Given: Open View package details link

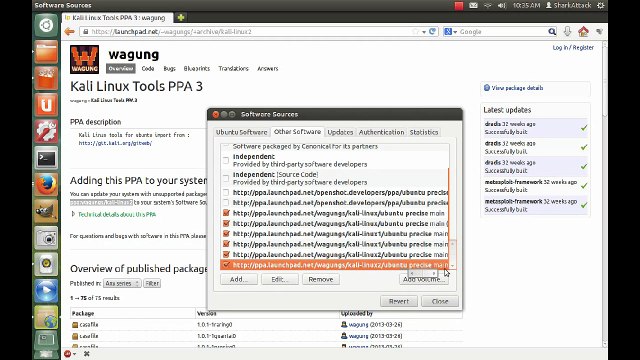Looking at the screenshot, I should pyautogui.click(x=517, y=88).
